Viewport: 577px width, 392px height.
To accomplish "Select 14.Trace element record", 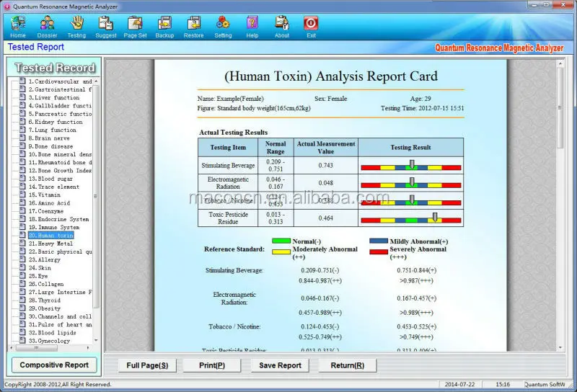I will coord(54,187).
